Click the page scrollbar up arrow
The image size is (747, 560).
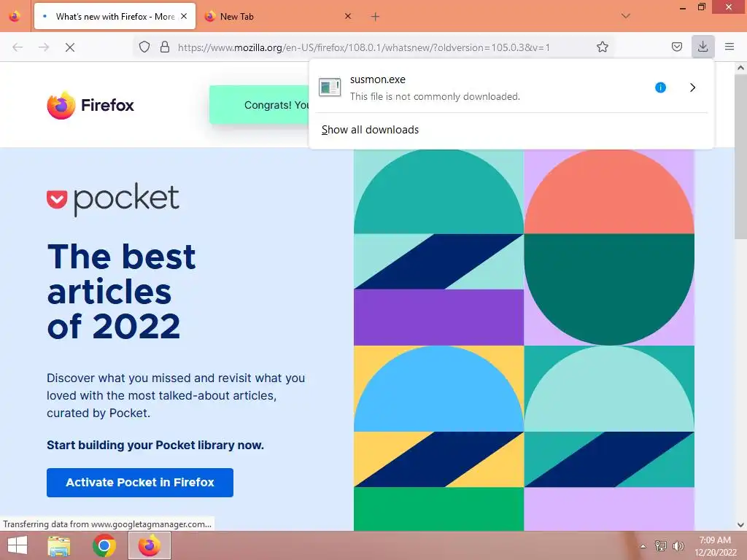[741, 68]
